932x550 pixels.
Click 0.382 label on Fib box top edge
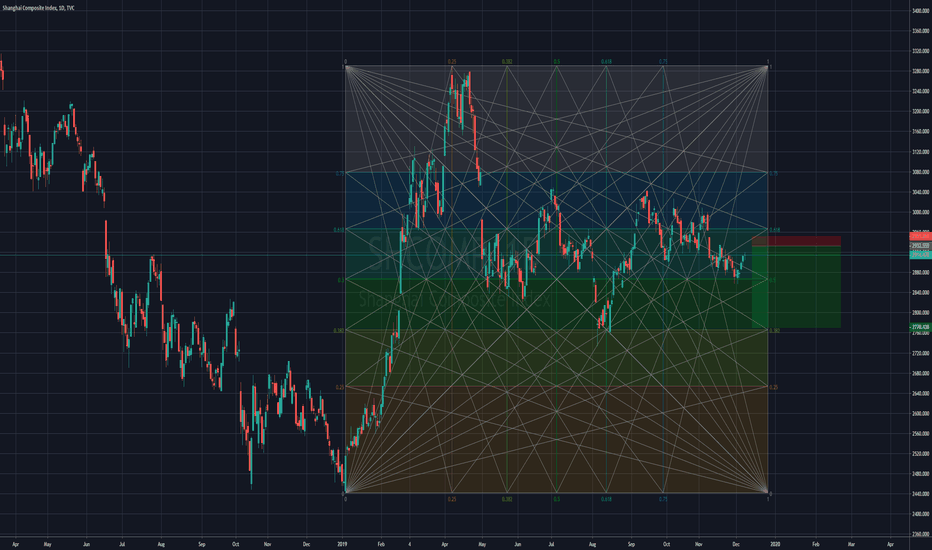coord(507,62)
